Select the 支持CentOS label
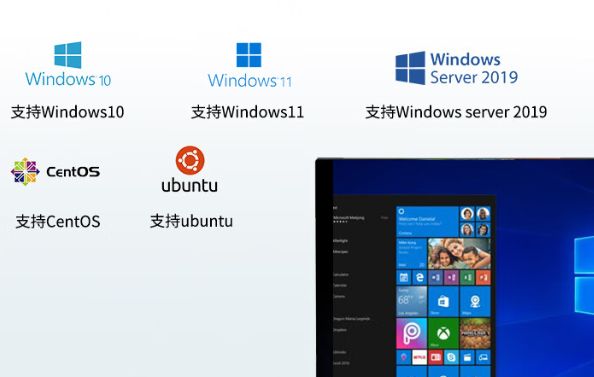This screenshot has height=377, width=594. 58,221
